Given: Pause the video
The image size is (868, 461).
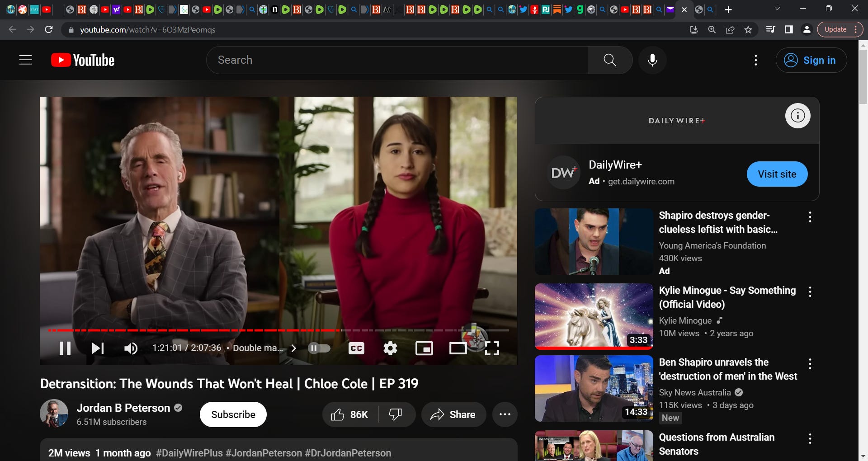Looking at the screenshot, I should tap(65, 348).
